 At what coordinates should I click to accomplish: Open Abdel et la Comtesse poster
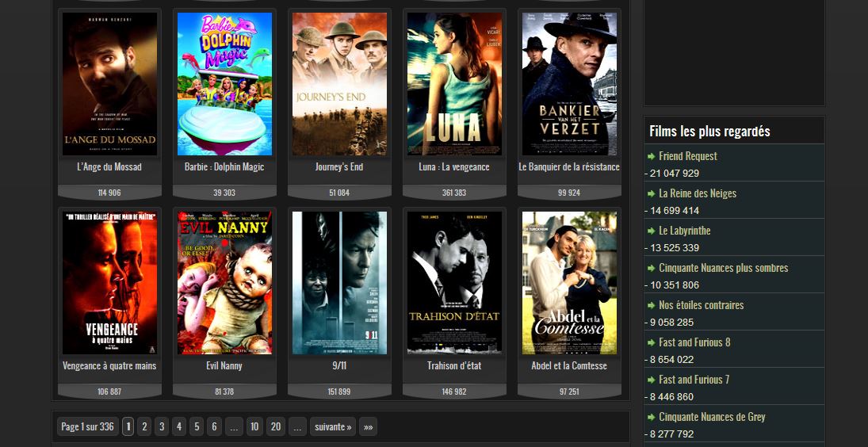[569, 283]
